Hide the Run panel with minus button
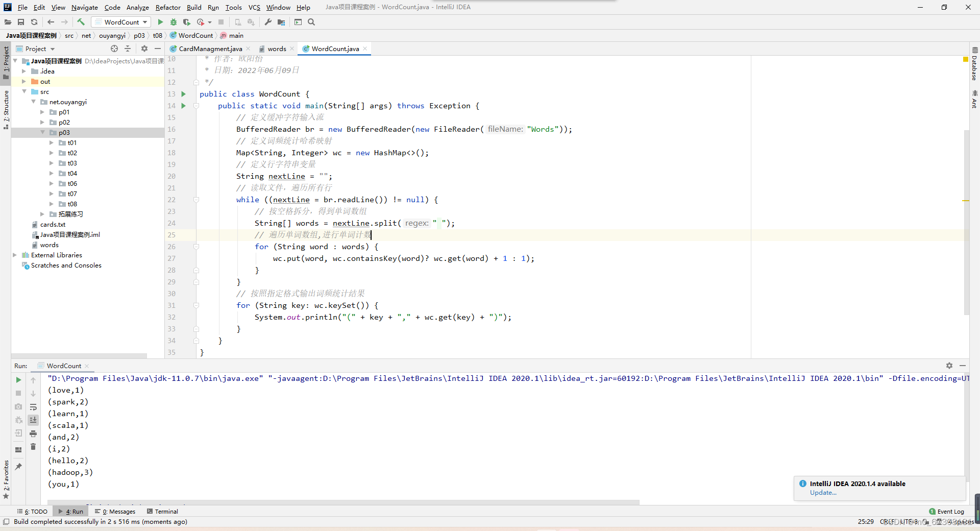Viewport: 980px width, 531px height. pyautogui.click(x=963, y=366)
